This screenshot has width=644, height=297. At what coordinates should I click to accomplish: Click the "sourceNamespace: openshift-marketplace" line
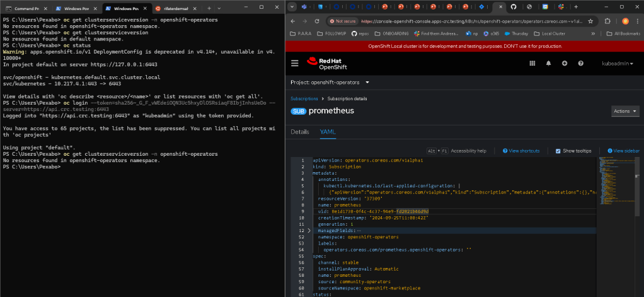coord(369,288)
